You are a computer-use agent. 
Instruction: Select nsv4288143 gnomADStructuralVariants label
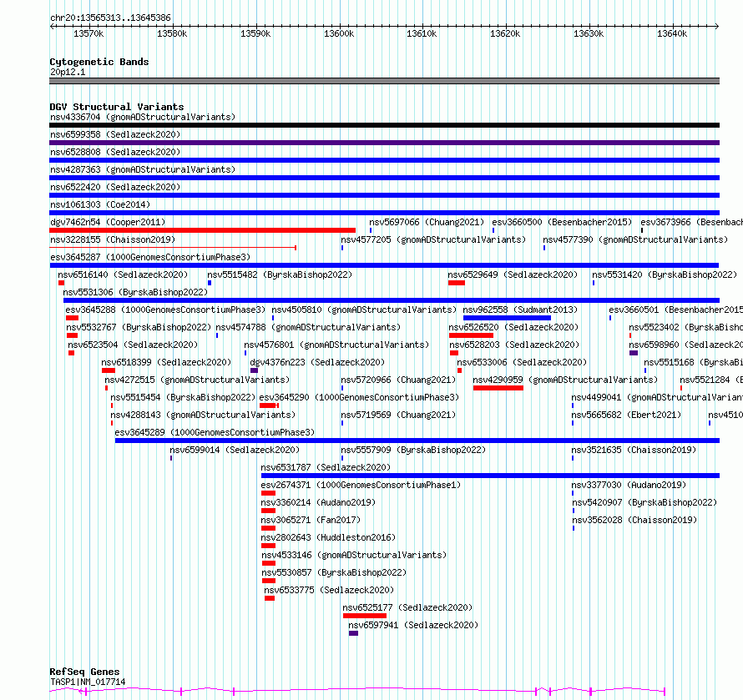pyautogui.click(x=203, y=415)
